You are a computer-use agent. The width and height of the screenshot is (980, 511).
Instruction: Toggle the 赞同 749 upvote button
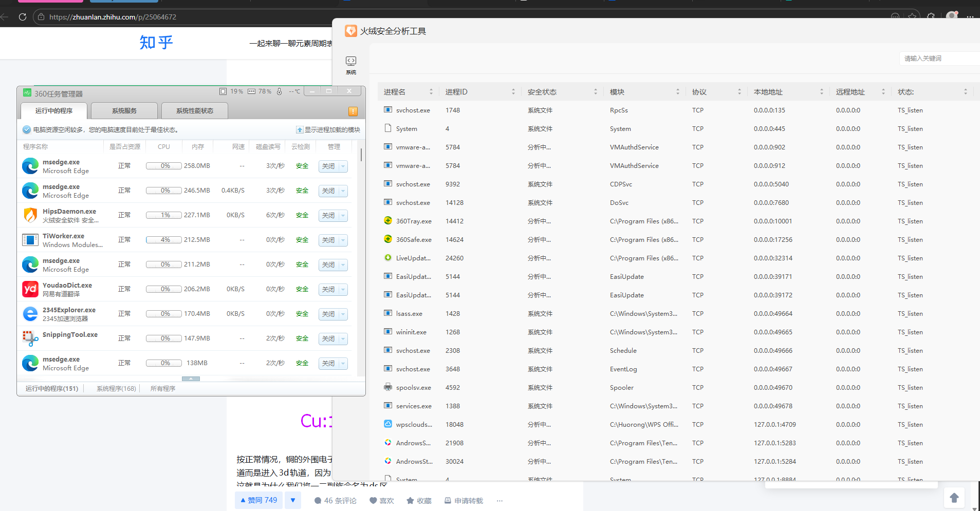click(x=259, y=500)
